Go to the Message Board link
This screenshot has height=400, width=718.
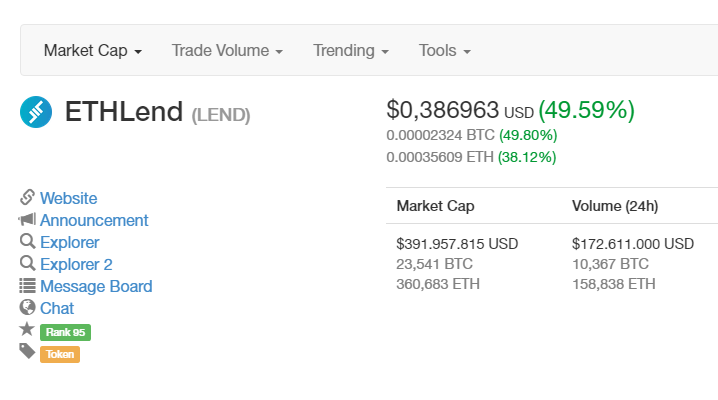(96, 286)
